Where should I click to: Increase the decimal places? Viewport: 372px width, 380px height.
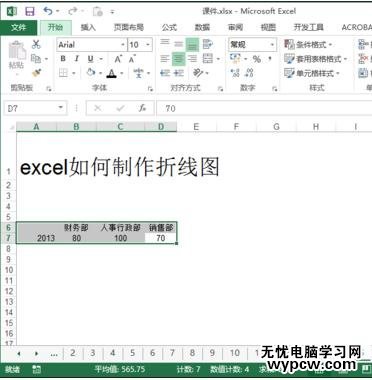point(235,73)
